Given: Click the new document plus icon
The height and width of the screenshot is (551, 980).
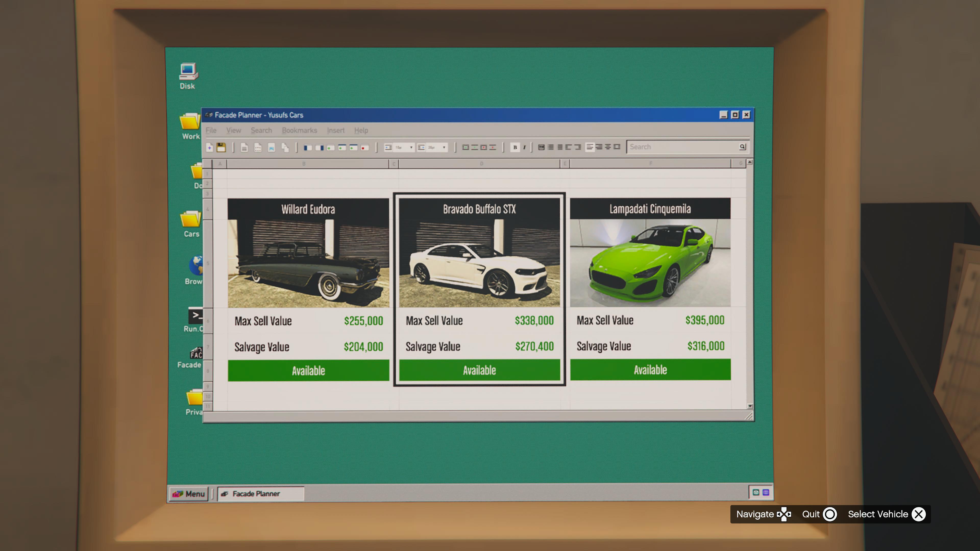Looking at the screenshot, I should click(x=210, y=147).
